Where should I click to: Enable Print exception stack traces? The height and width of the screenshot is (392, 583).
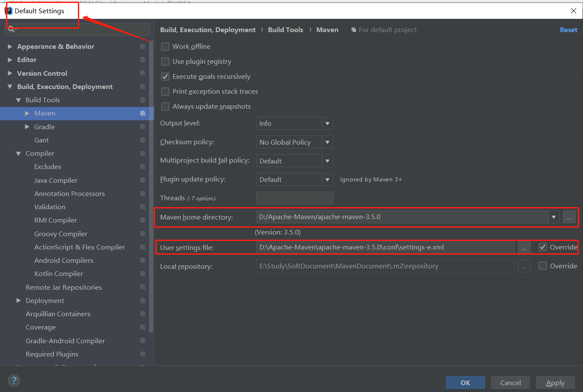(165, 92)
